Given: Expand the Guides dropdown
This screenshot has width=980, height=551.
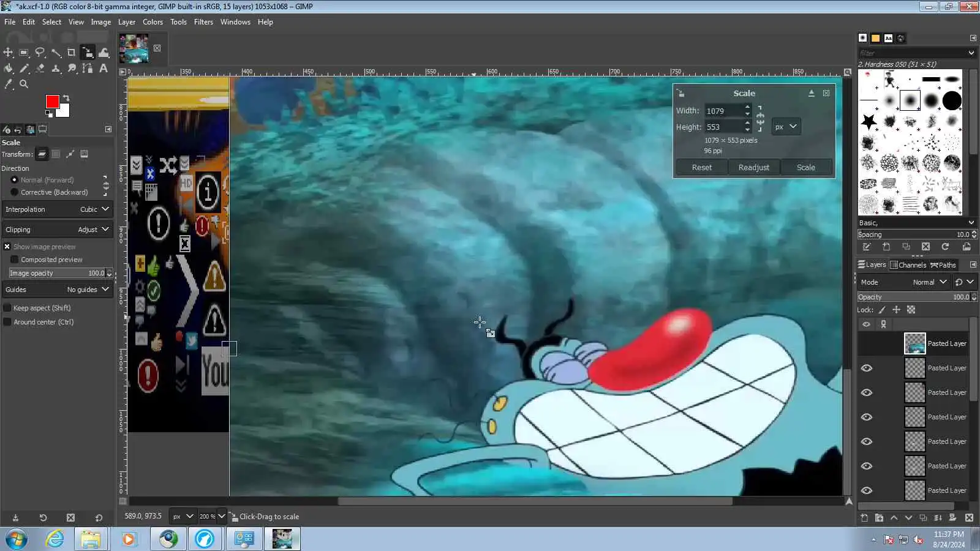Looking at the screenshot, I should [58, 290].
